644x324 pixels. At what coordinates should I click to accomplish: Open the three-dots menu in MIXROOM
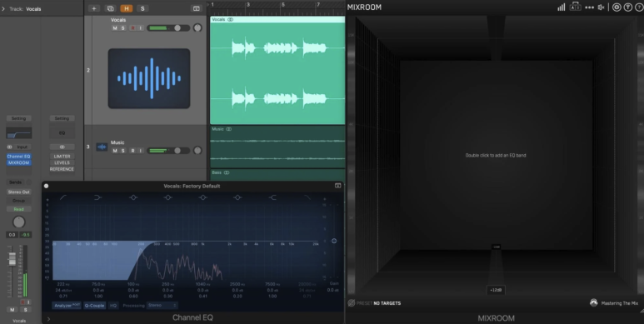click(589, 7)
